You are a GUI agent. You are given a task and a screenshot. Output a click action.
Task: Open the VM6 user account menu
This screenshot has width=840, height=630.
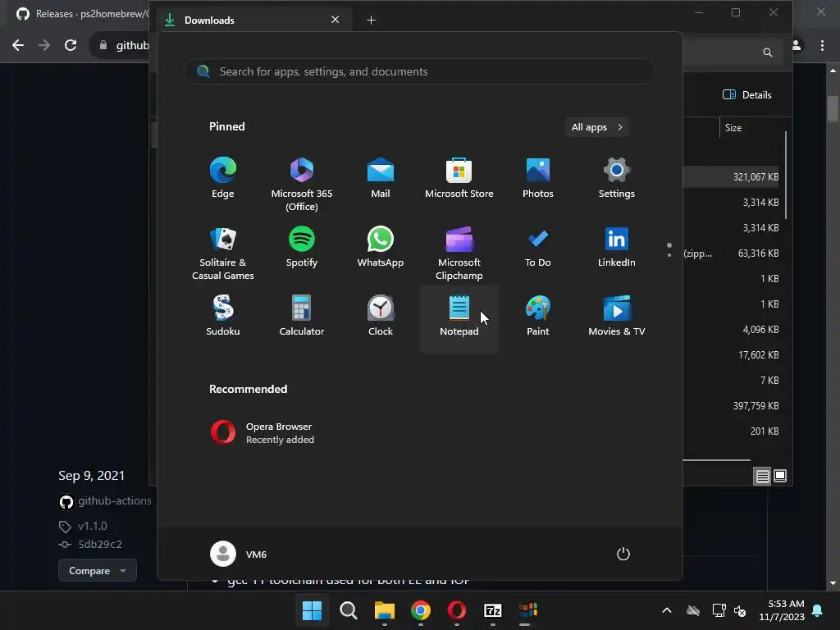click(x=239, y=554)
